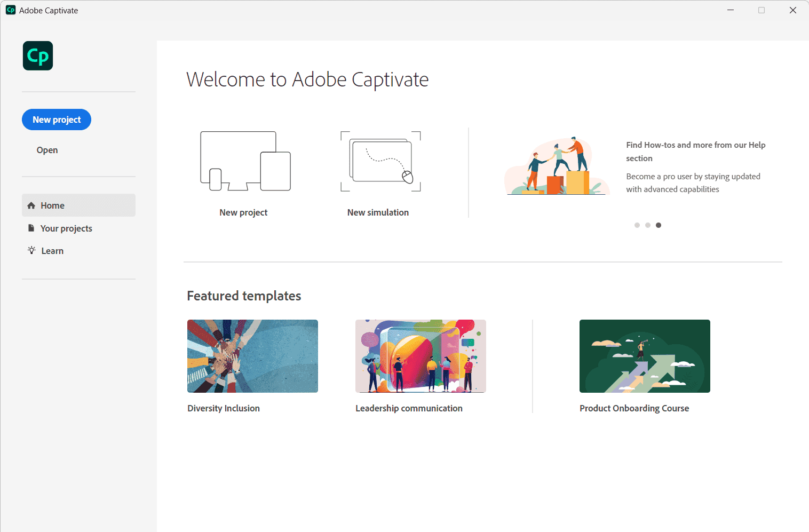Click the Product Onboarding Course title
The image size is (809, 532).
(634, 408)
